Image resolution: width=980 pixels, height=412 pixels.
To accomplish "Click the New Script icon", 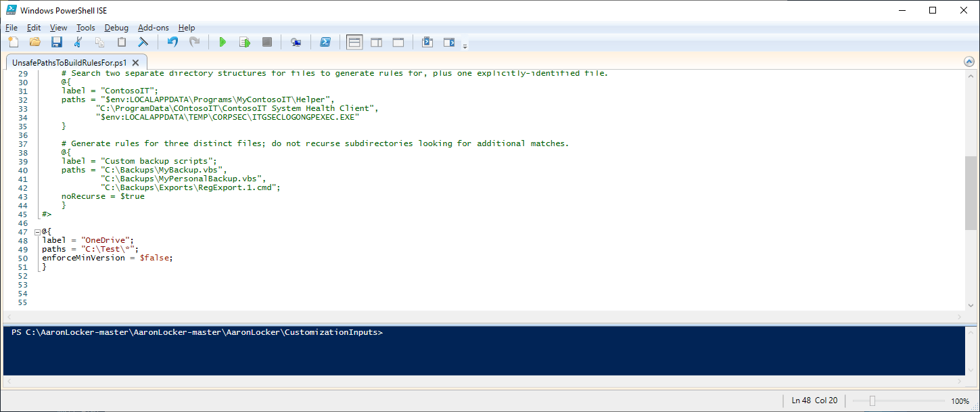I will click(14, 43).
